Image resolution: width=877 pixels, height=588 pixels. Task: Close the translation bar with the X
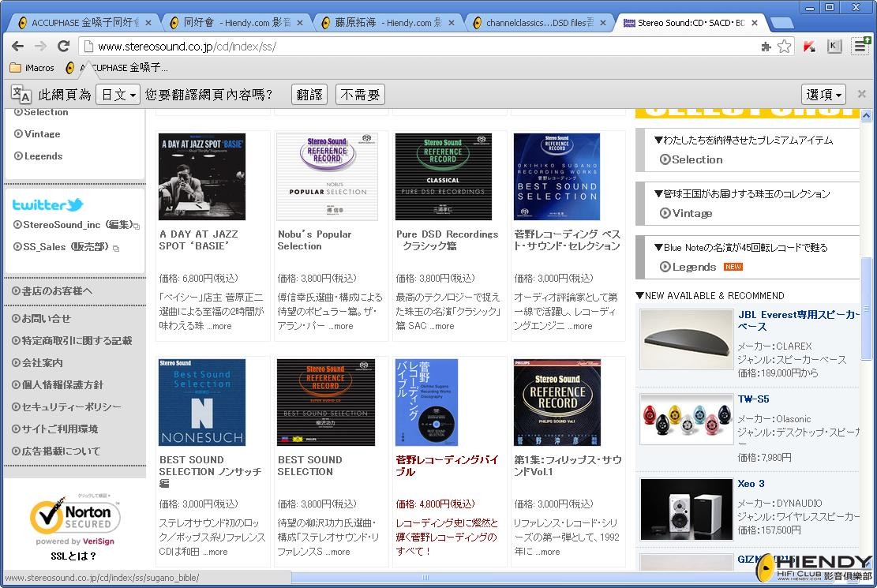tap(862, 94)
